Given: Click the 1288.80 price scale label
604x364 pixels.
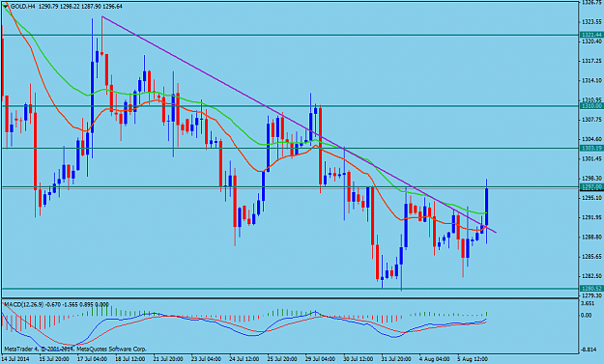Looking at the screenshot, I should click(592, 237).
